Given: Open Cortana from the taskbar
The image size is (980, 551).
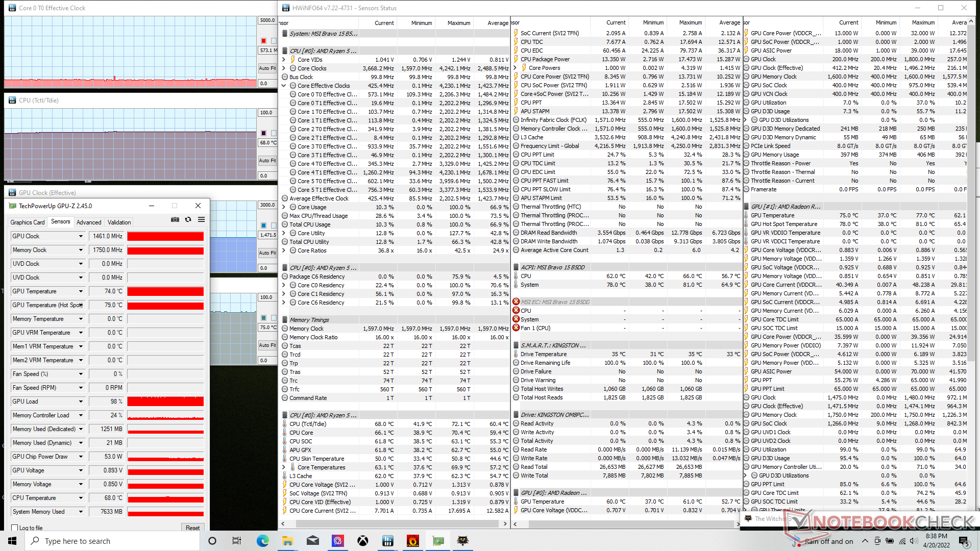Looking at the screenshot, I should pos(212,541).
